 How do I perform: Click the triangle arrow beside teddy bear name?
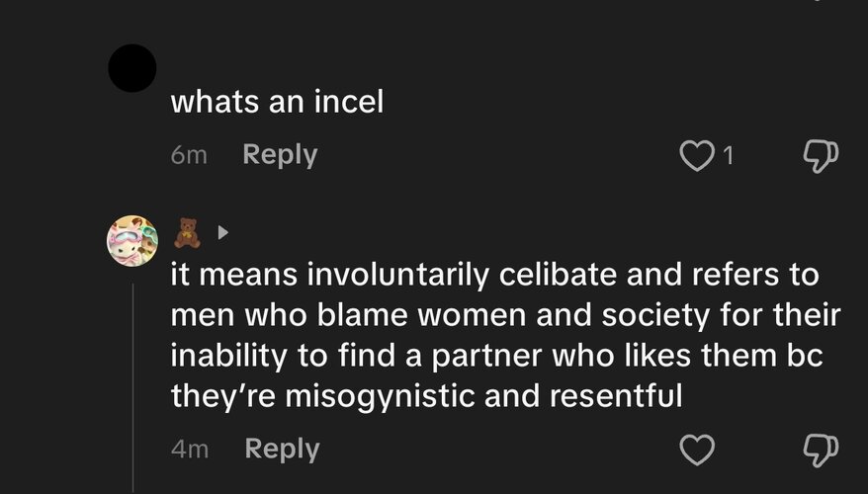pyautogui.click(x=222, y=233)
